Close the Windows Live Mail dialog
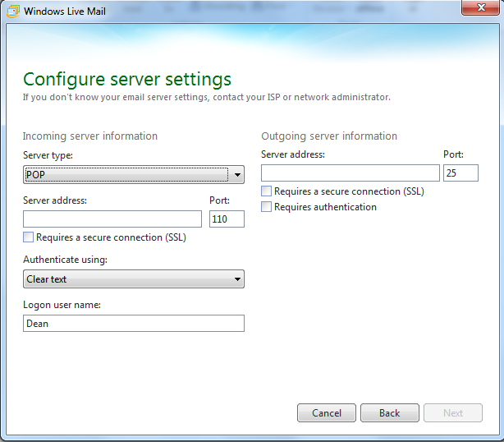Image resolution: width=504 pixels, height=442 pixels. coord(480,7)
